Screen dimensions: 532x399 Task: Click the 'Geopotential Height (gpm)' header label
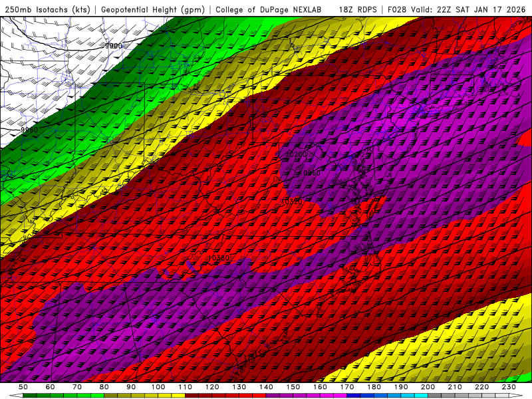153,9
